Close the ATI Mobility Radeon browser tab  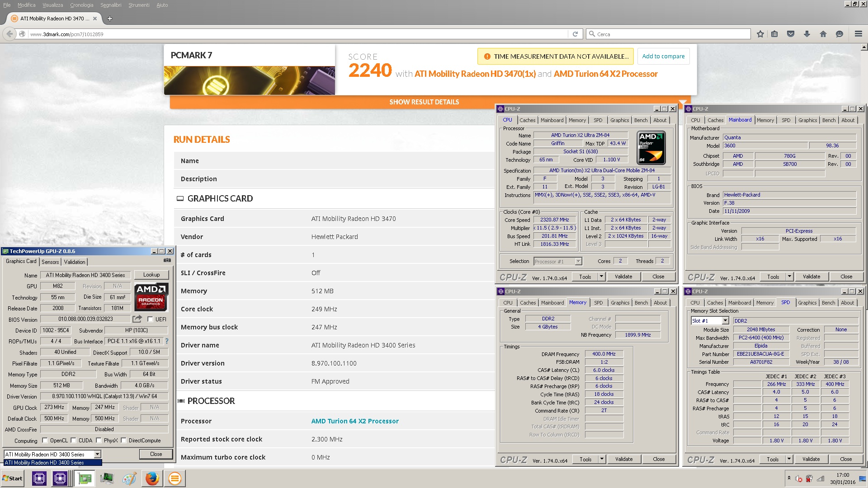tap(95, 19)
